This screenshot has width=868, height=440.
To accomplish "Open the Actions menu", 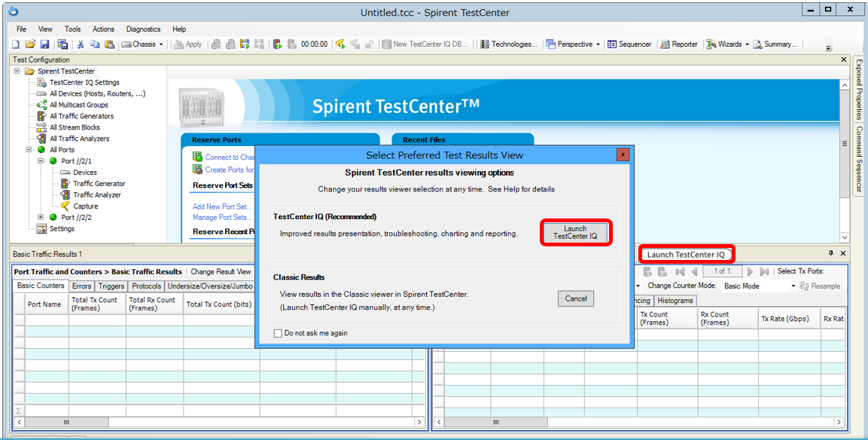I will 104,29.
